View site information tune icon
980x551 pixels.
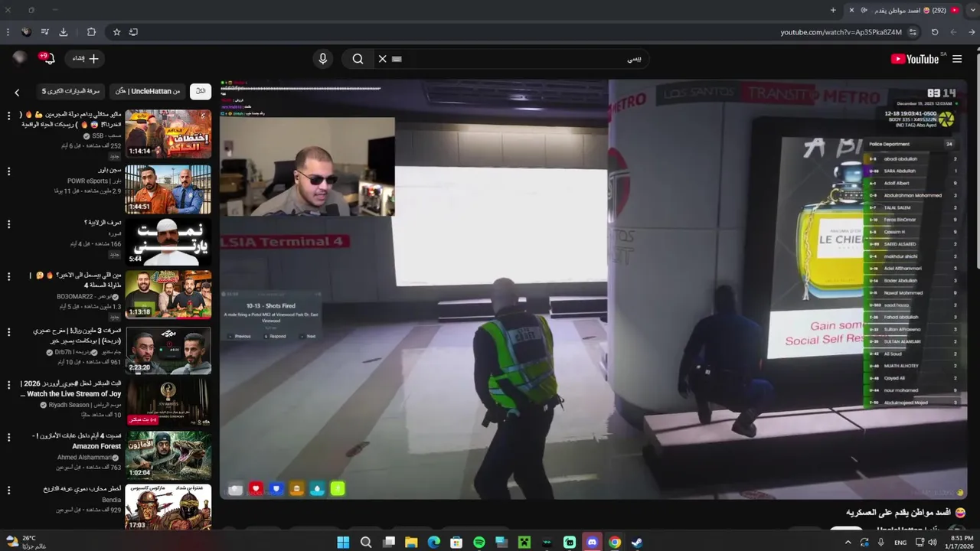click(913, 32)
